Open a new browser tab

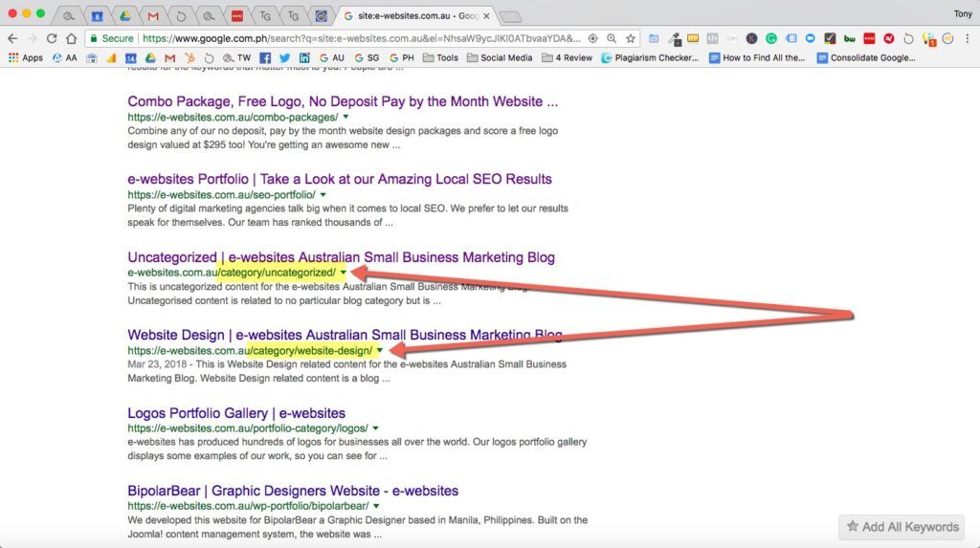click(x=511, y=16)
